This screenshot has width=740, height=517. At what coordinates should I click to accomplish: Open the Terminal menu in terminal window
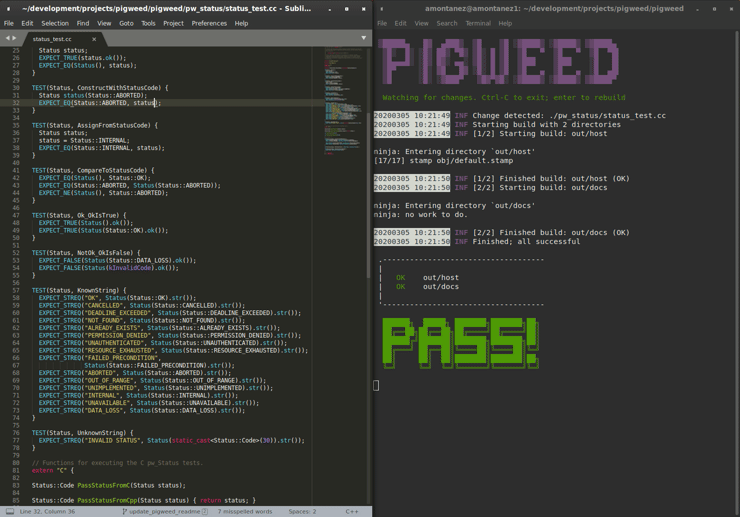[478, 23]
